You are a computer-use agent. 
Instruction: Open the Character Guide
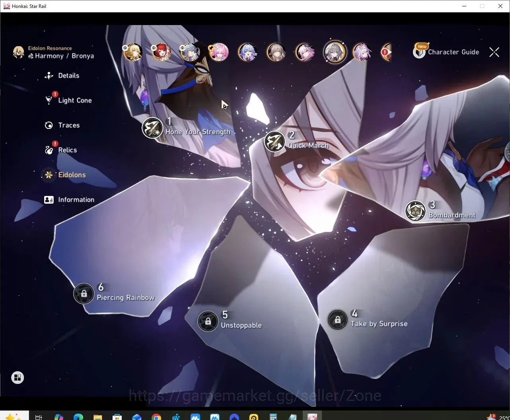(446, 52)
